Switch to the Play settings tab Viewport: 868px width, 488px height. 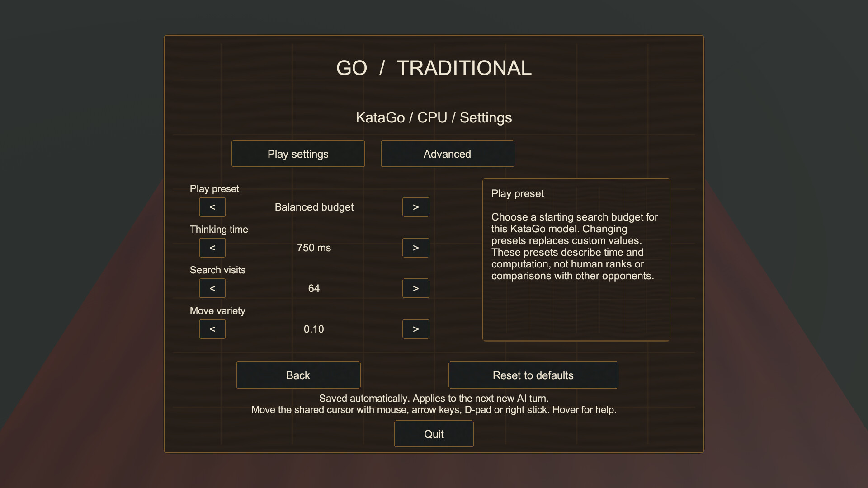click(298, 154)
